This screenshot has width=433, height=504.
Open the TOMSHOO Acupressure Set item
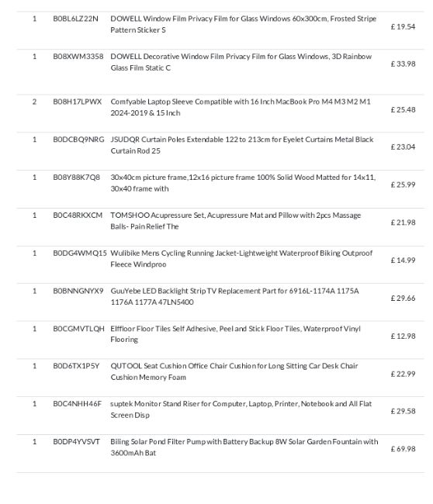pos(235,221)
